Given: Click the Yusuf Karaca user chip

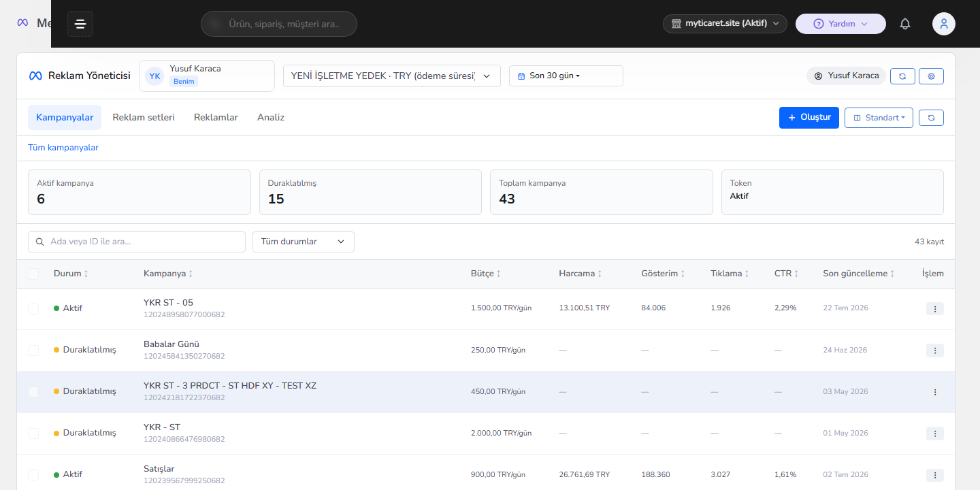Looking at the screenshot, I should [x=846, y=76].
